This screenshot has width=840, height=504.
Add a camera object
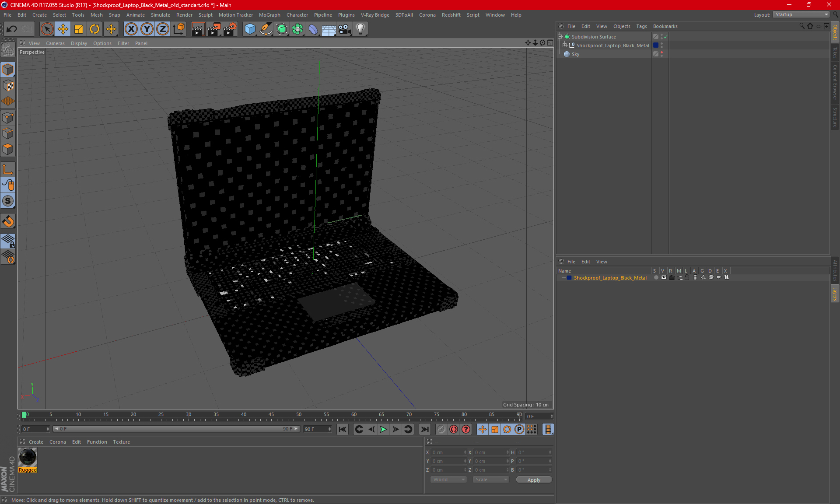[x=344, y=29]
